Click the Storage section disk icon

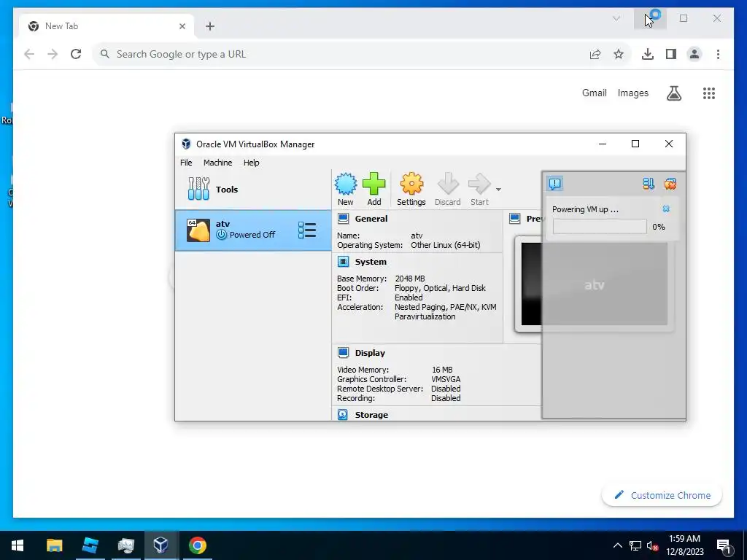pos(343,415)
